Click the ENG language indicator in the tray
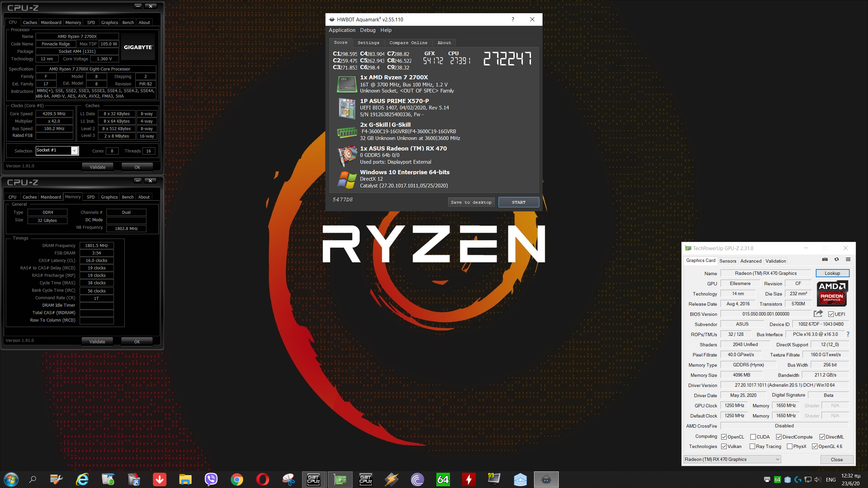This screenshot has height=488, width=868. pos(831,480)
